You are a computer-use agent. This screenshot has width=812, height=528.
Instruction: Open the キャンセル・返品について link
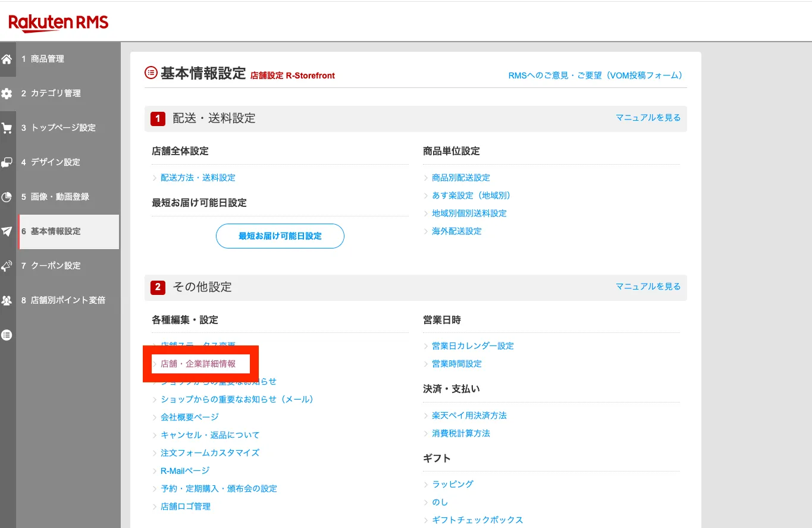click(210, 435)
